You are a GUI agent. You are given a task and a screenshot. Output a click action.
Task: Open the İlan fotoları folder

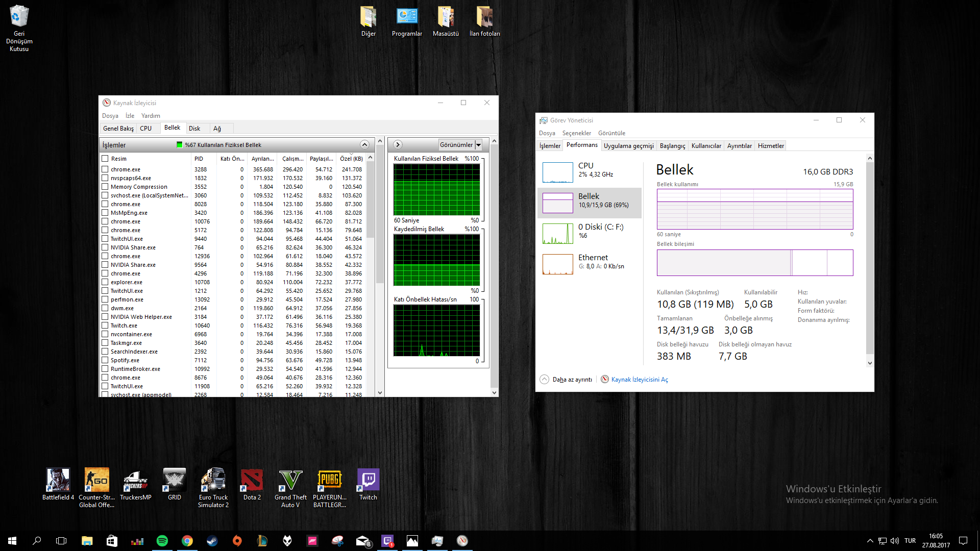[x=484, y=21]
